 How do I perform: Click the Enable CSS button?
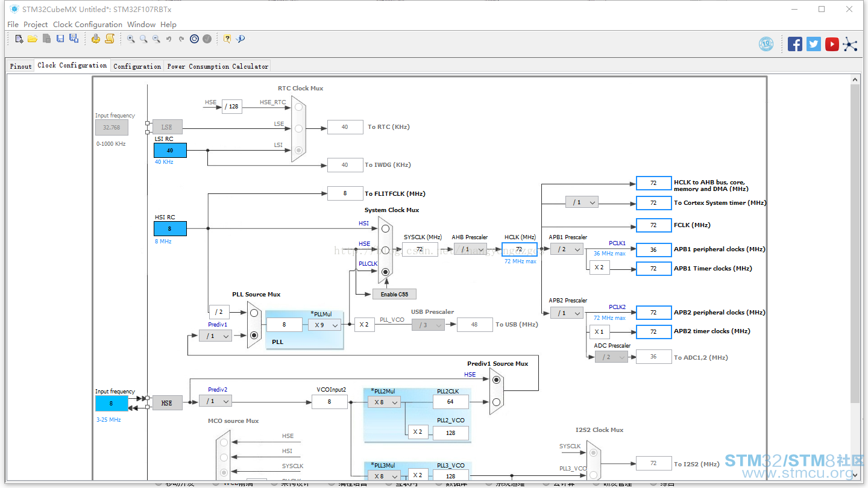(394, 294)
